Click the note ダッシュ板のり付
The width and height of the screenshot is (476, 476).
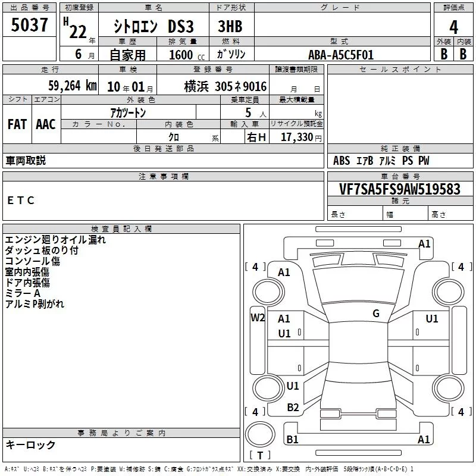pos(42,250)
